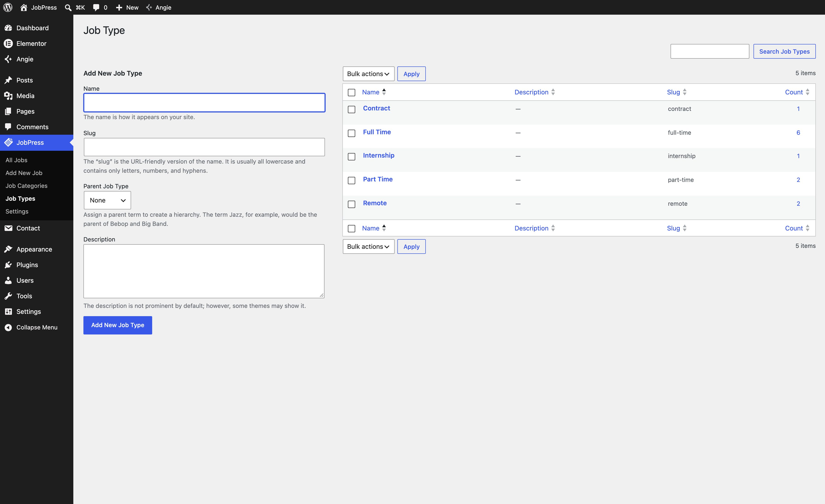Click the Collapse Menu arrow icon
Viewport: 825px width, 504px height.
[8, 327]
